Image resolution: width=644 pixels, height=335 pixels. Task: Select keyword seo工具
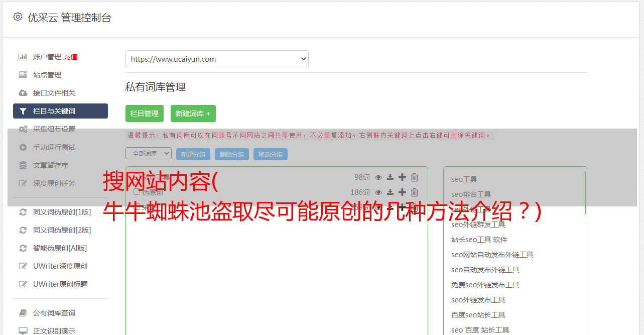click(x=464, y=179)
